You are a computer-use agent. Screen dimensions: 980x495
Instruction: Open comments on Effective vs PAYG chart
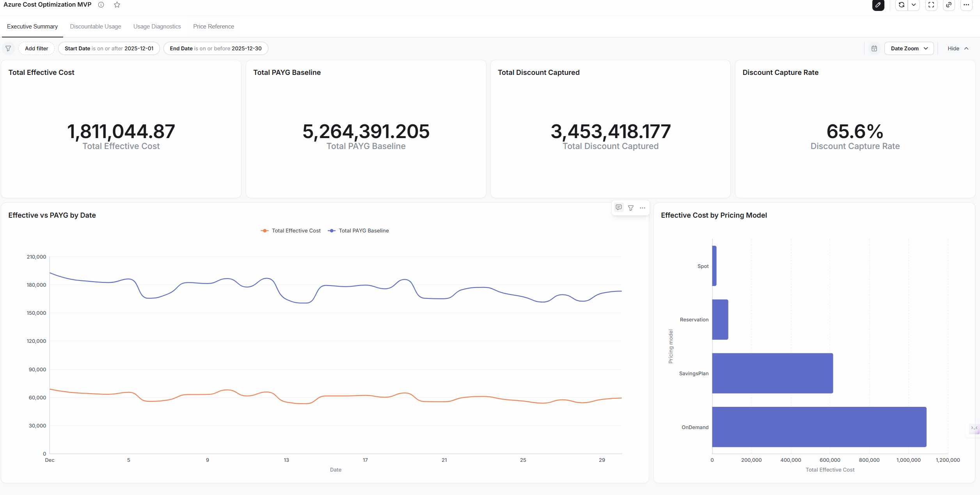pos(619,208)
